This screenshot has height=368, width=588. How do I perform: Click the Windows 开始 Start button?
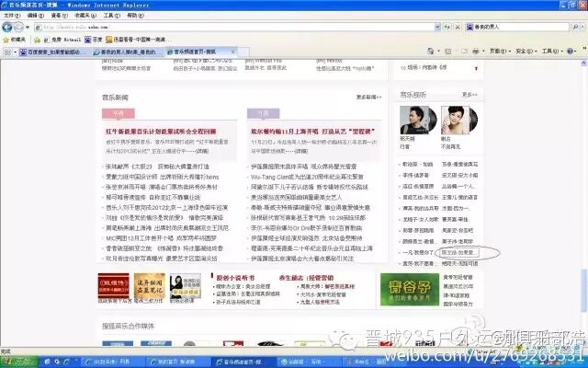coord(19,362)
